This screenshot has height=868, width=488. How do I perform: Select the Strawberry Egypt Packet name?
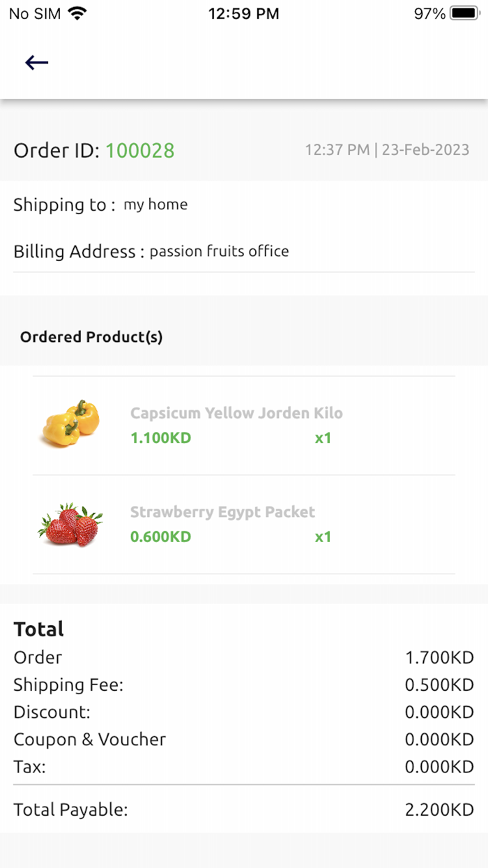222,511
